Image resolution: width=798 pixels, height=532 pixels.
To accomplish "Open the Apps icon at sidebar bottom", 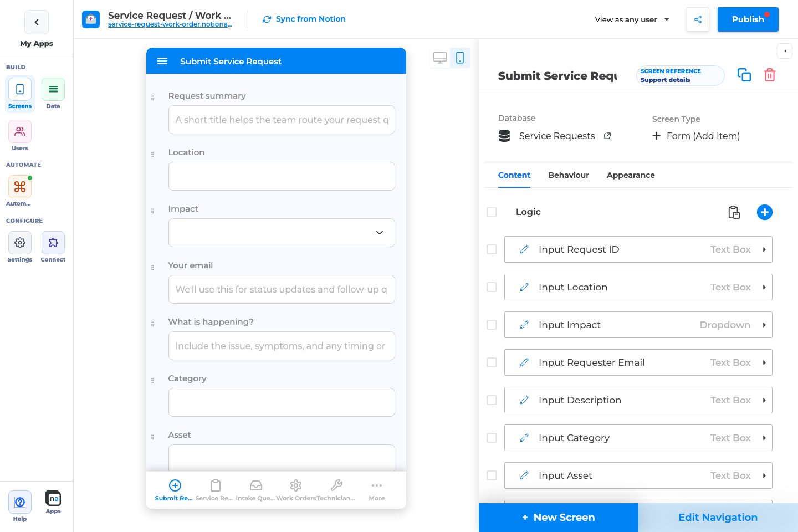I will click(53, 498).
